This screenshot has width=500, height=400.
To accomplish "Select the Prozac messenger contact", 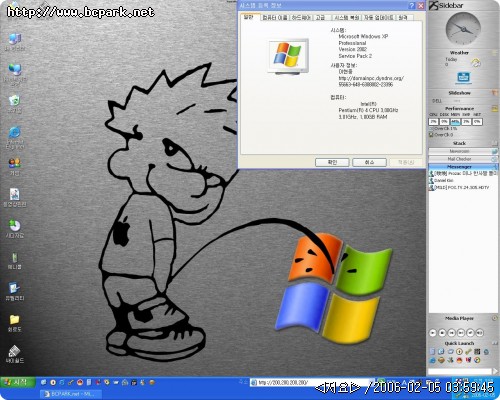I will (463, 173).
